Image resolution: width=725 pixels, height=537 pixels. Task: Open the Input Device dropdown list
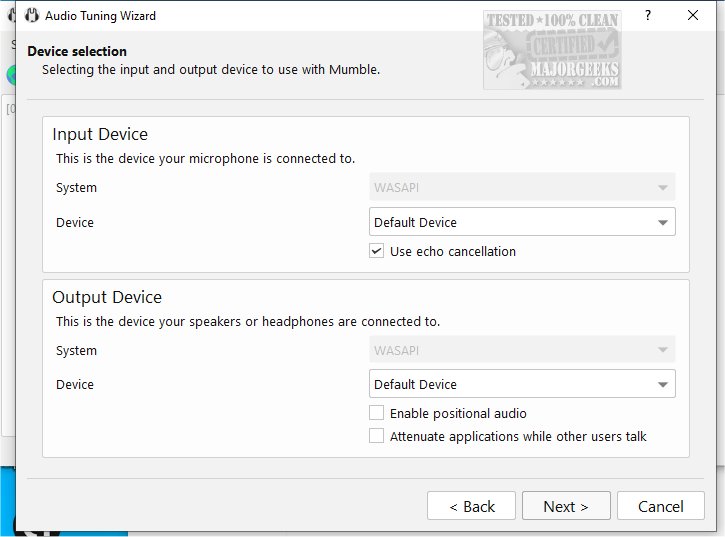coord(521,222)
